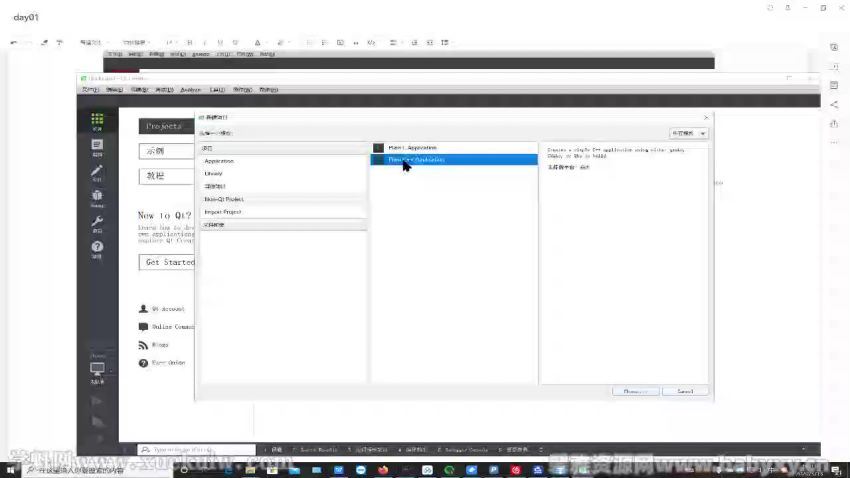Open the 编译输出 output pane
The height and width of the screenshot is (478, 850).
(x=413, y=450)
